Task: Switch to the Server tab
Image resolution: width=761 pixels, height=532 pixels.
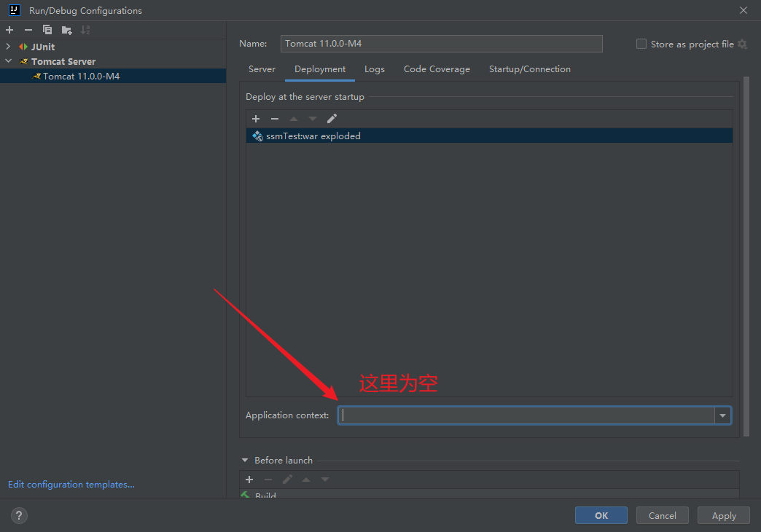Action: click(262, 69)
